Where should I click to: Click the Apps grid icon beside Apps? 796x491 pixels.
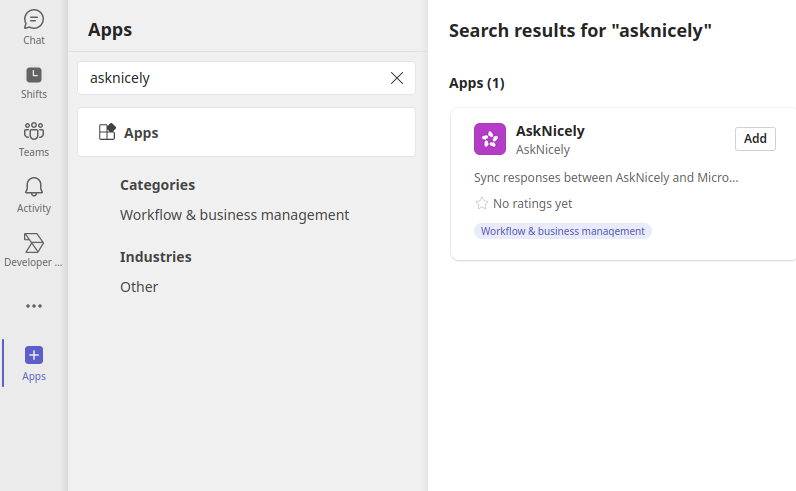tap(107, 132)
